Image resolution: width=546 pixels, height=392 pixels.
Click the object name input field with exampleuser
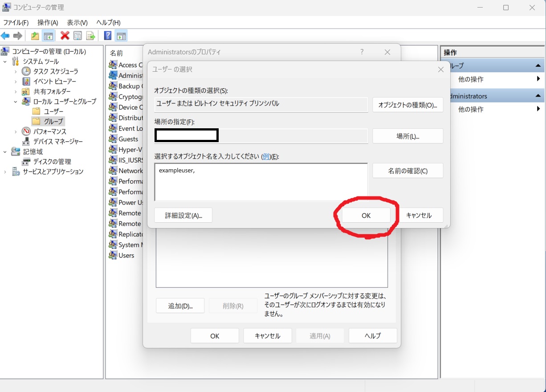(261, 182)
